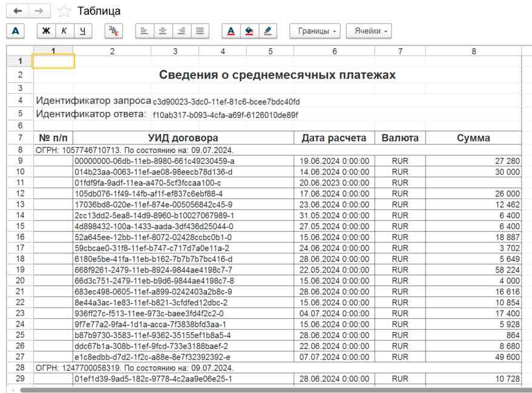Screen dimensions: 532x393
Task: Select cell 66d3c751-2479-11eb-b9d6-9844ae4198c7-8
Action: point(183,281)
